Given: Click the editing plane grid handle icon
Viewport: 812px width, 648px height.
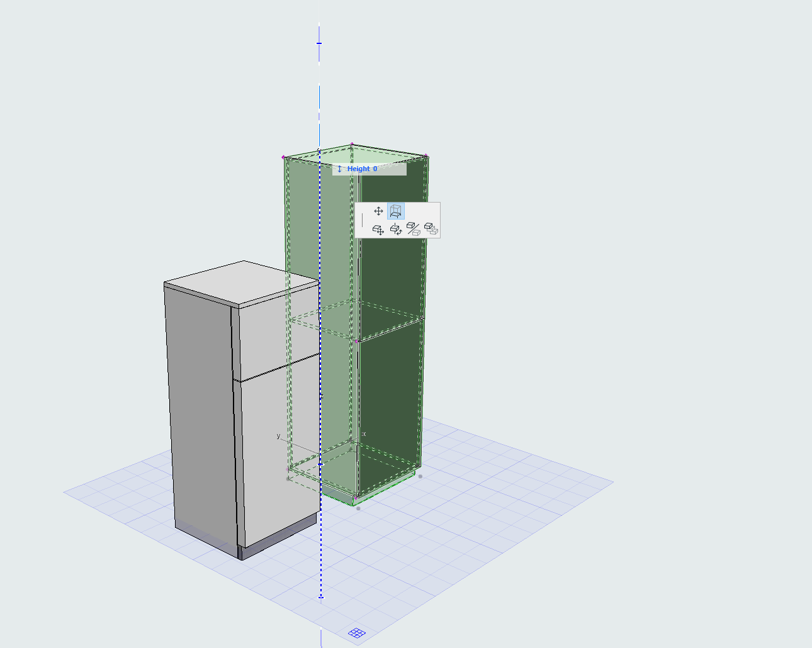Looking at the screenshot, I should pyautogui.click(x=357, y=632).
